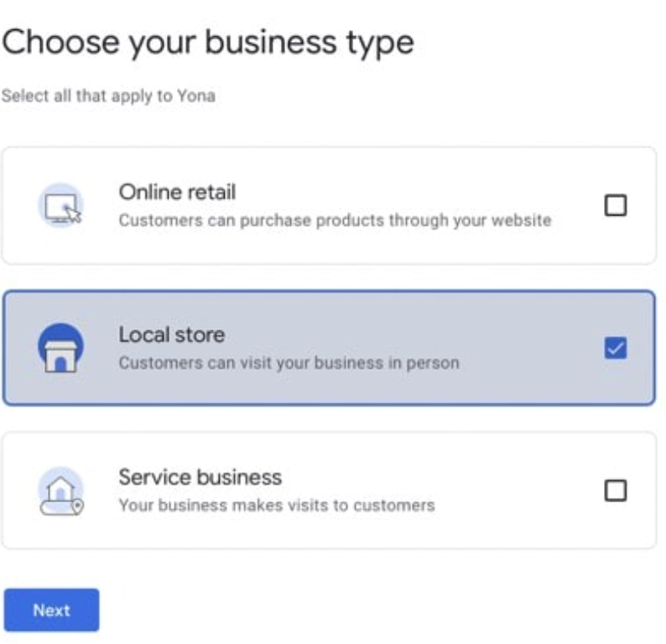Click the word "website" in Online retail description
The image size is (666, 644).
[524, 221]
